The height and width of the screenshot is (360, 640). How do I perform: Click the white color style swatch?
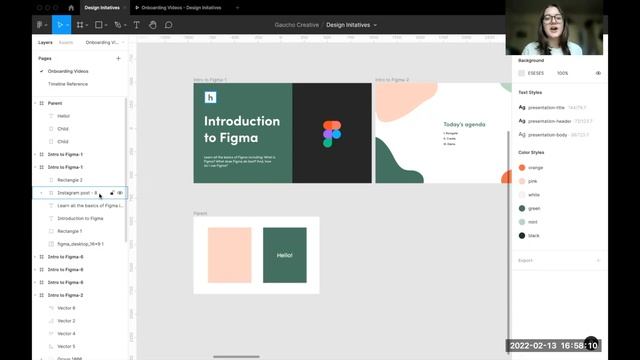point(522,195)
